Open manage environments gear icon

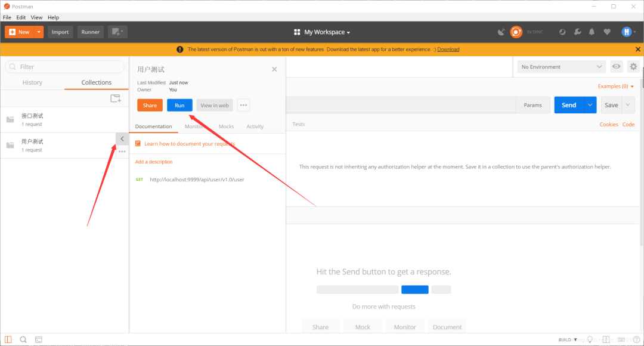(633, 67)
